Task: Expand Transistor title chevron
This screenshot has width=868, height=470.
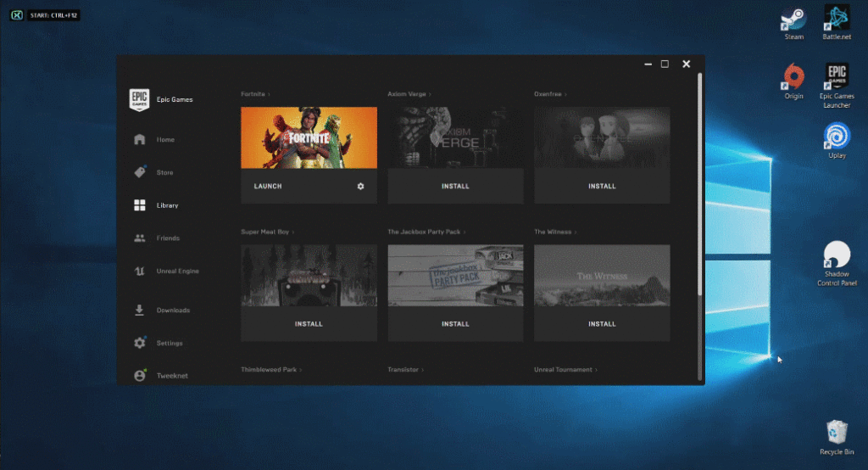Action: [423, 370]
